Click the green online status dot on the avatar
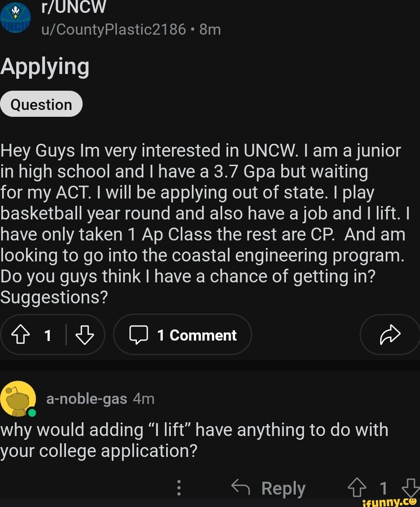 coord(32,413)
